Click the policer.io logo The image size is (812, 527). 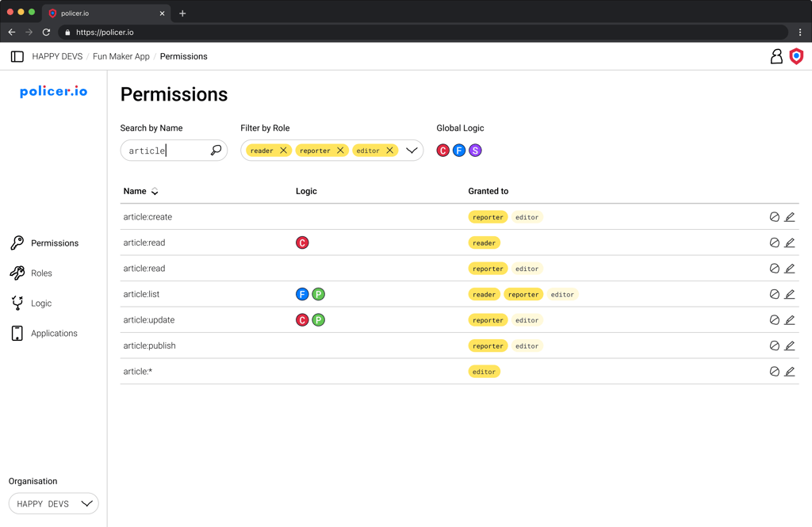tap(53, 91)
